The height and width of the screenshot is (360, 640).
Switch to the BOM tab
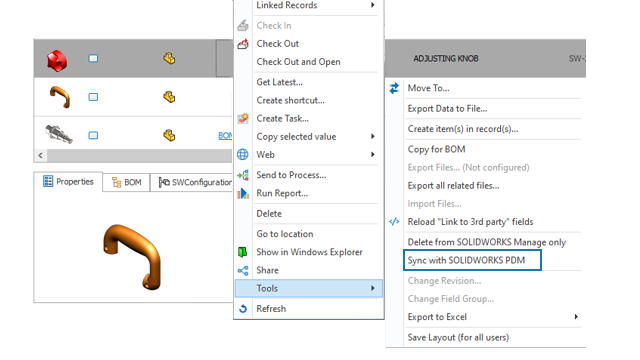pyautogui.click(x=127, y=182)
